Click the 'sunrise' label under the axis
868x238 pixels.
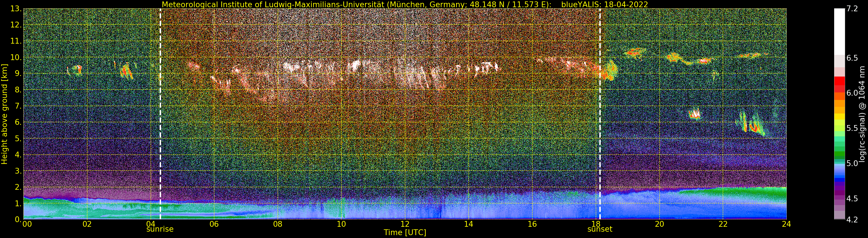160,229
